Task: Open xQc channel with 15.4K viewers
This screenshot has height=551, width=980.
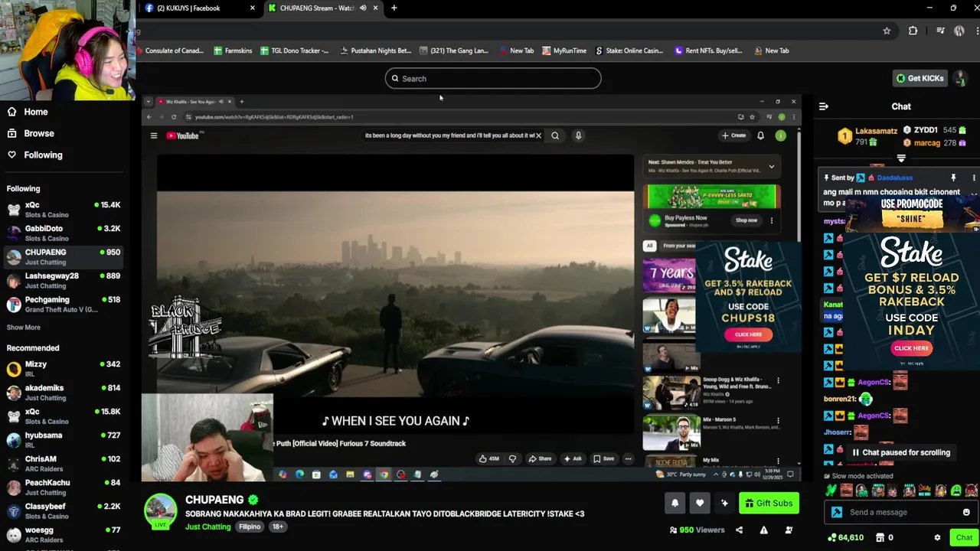Action: pos(63,209)
